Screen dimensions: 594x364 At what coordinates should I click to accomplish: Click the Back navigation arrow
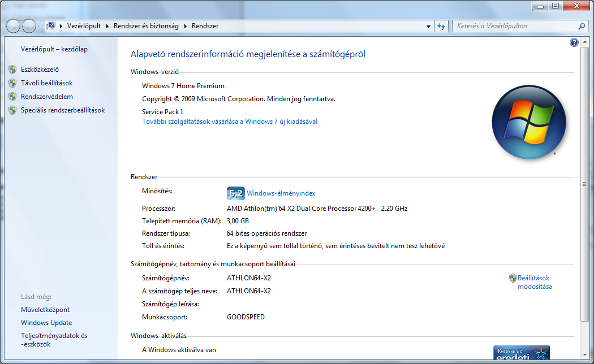pos(13,26)
